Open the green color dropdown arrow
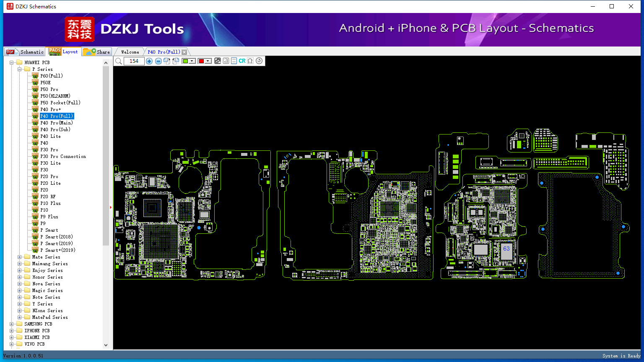This screenshot has width=644, height=362. pyautogui.click(x=192, y=61)
